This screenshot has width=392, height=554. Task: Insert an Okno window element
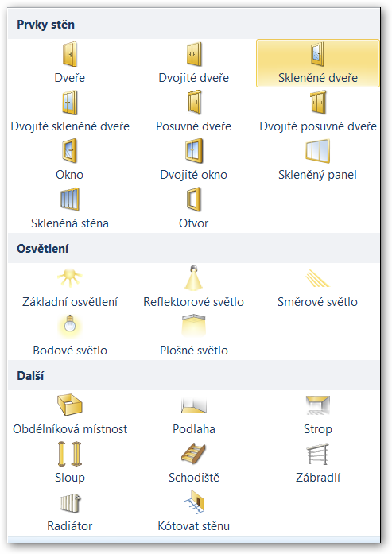pos(70,160)
